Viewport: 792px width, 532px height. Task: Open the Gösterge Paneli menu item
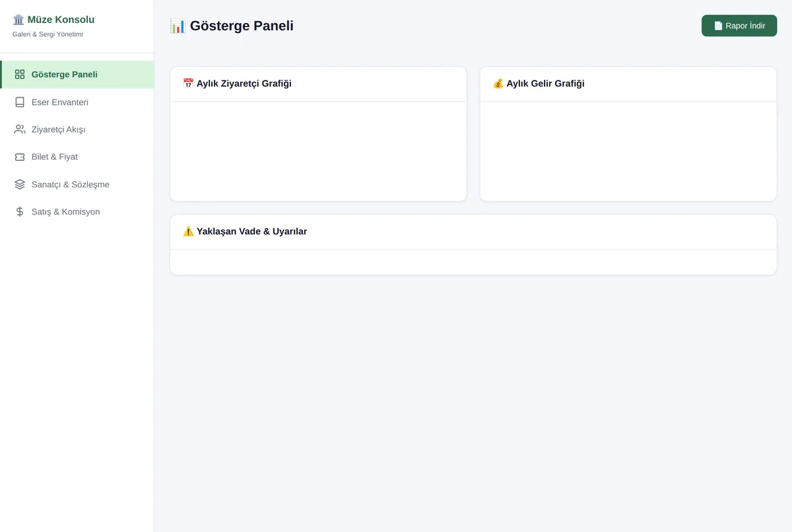click(x=77, y=75)
